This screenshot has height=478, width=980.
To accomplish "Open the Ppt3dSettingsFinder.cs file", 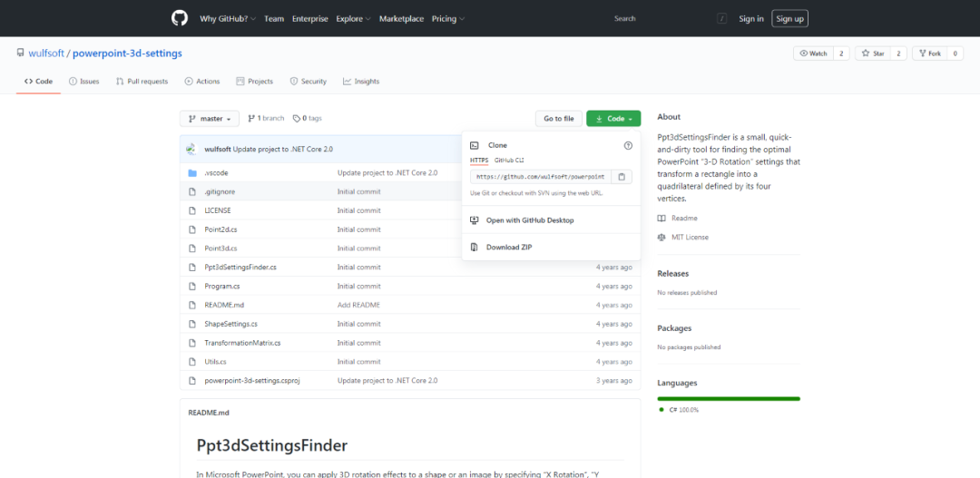I will pos(240,268).
